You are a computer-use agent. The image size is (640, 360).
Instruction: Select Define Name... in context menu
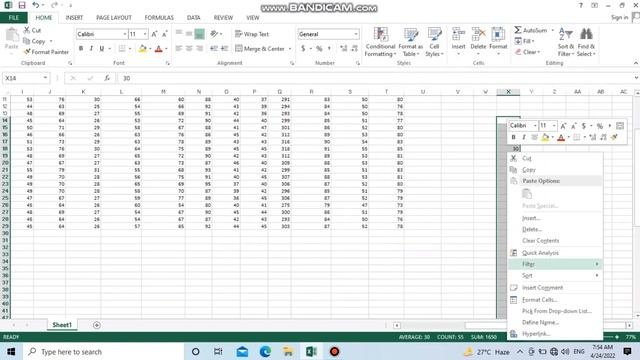pos(555,322)
